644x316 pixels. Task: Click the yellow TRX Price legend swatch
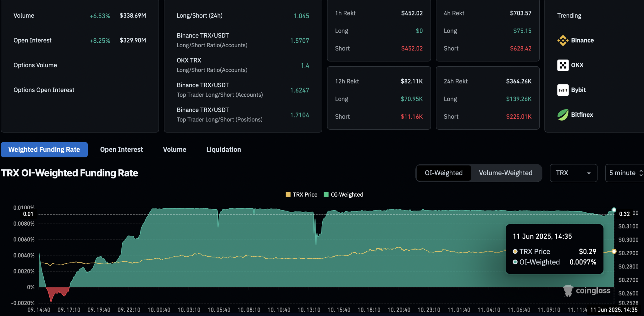(288, 195)
